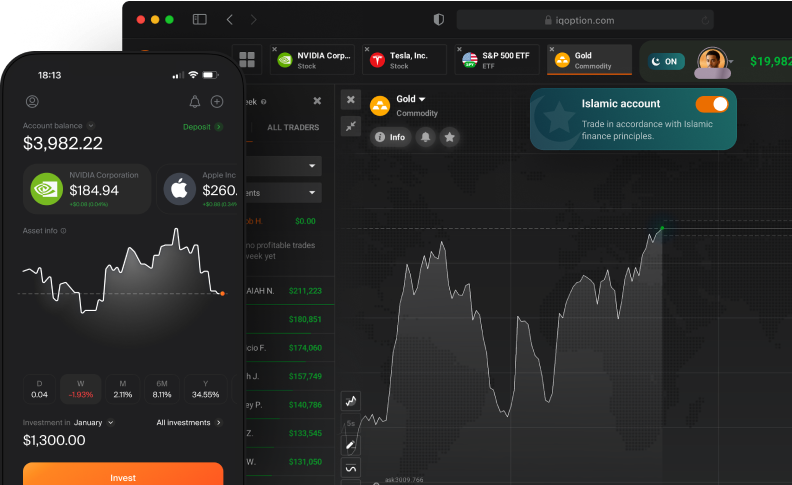This screenshot has width=792, height=485.
Task: Open the chart type tool icon
Action: [351, 401]
